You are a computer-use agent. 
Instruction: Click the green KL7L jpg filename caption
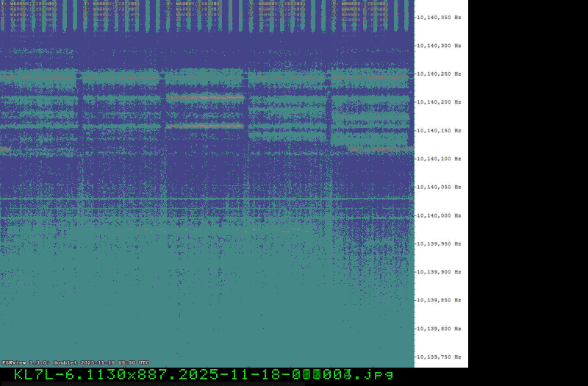[204, 374]
